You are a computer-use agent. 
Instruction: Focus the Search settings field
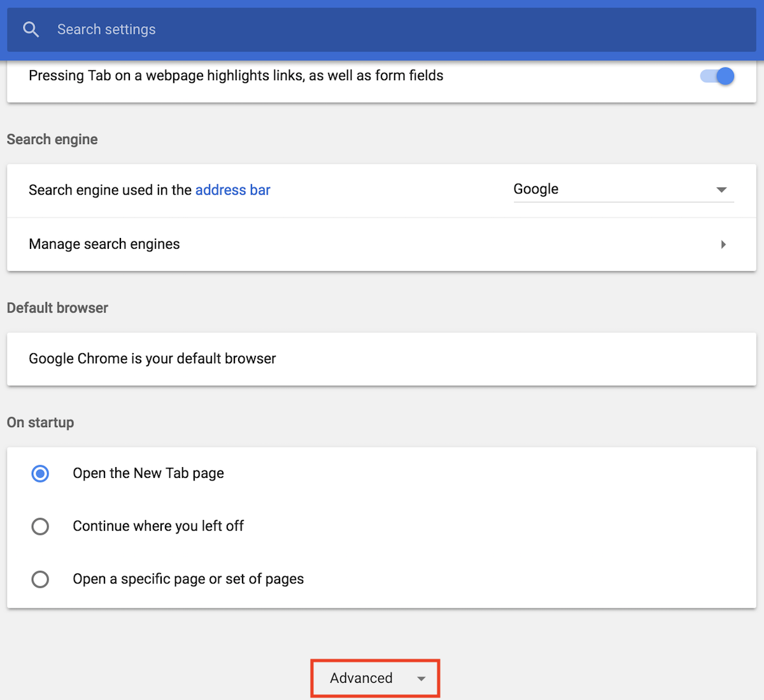click(x=382, y=29)
